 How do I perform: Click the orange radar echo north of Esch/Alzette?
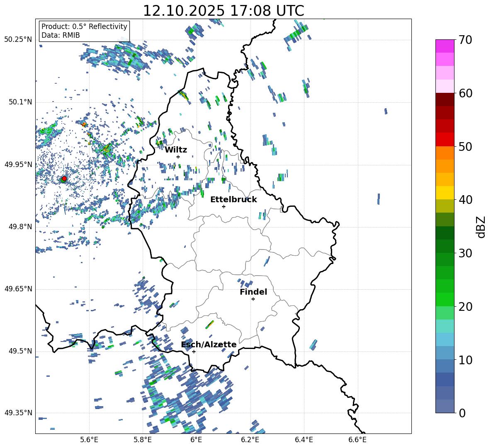click(x=209, y=325)
